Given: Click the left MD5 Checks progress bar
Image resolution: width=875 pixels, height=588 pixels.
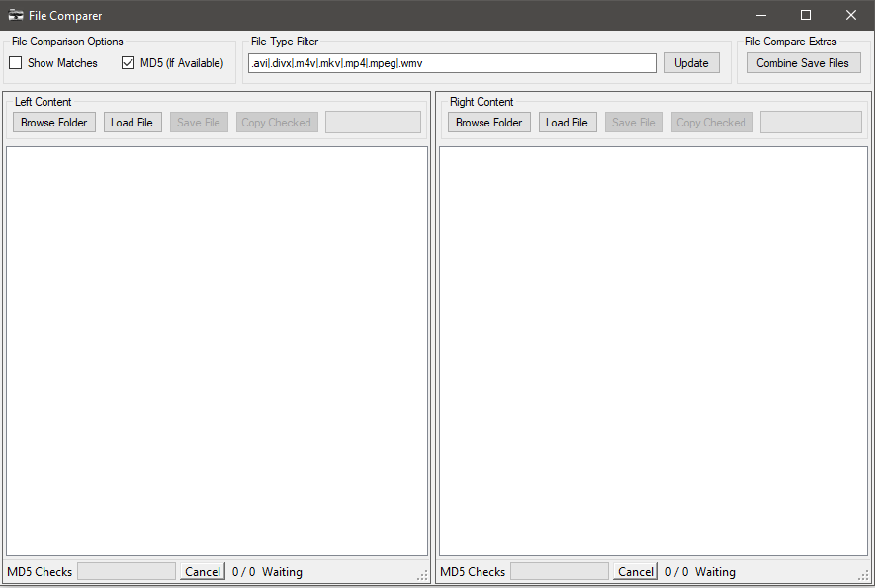Looking at the screenshot, I should tap(127, 572).
